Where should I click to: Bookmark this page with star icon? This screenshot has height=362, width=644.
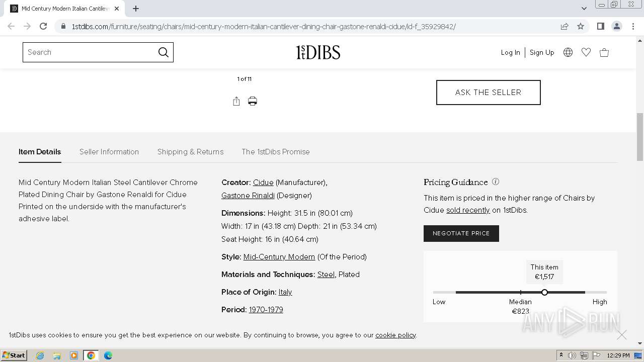click(581, 26)
